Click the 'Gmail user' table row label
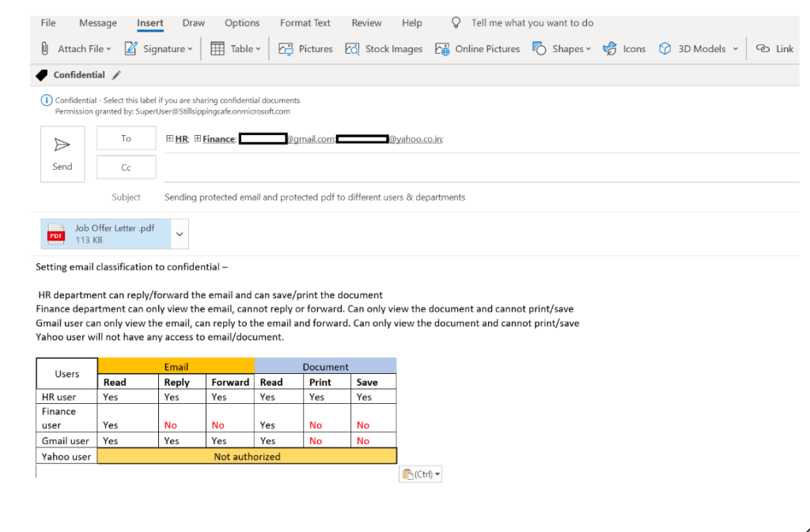This screenshot has height=532, width=810. point(65,440)
